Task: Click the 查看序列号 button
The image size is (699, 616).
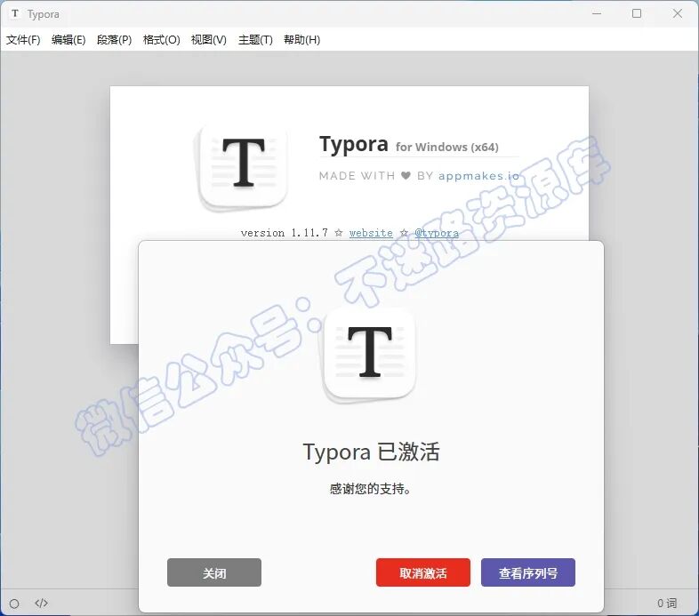Action: coord(528,572)
